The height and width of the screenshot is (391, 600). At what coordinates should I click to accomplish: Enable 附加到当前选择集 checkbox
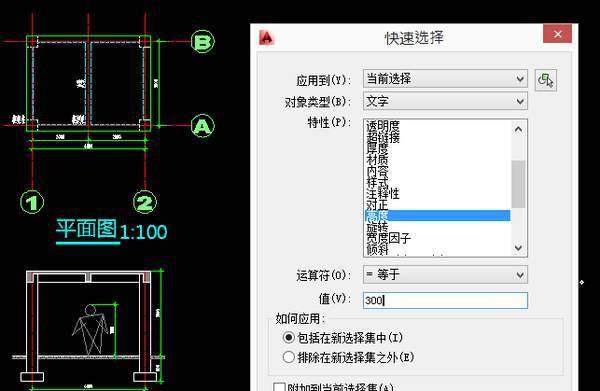pyautogui.click(x=280, y=387)
